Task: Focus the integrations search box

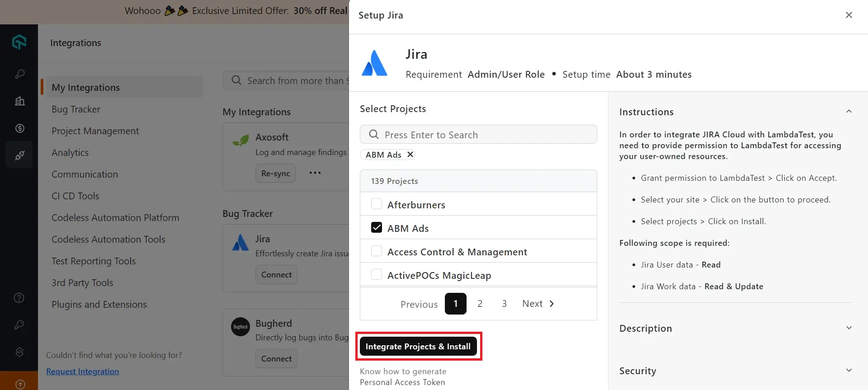Action: click(286, 80)
